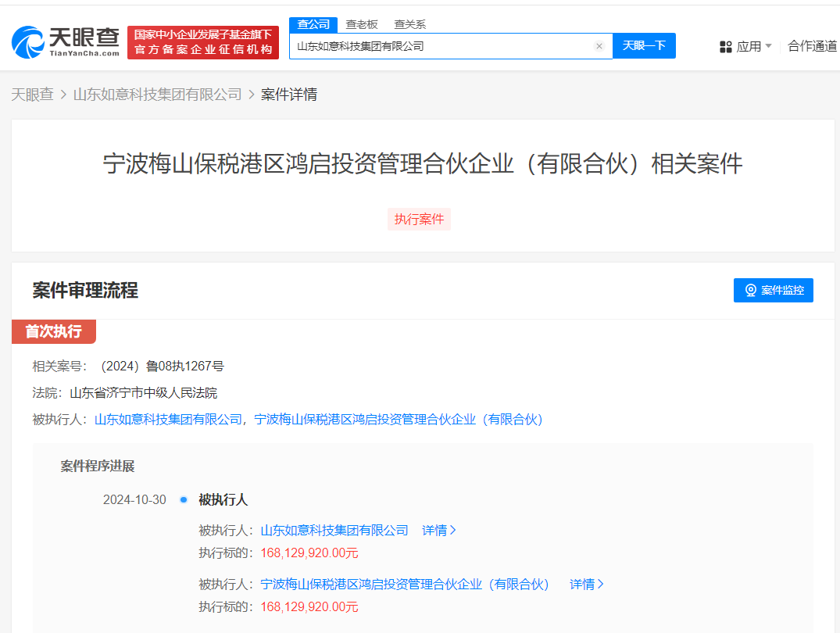Open the 山东如意科技集团有限公司 breadcrumb link
The image size is (840, 633).
(x=157, y=94)
